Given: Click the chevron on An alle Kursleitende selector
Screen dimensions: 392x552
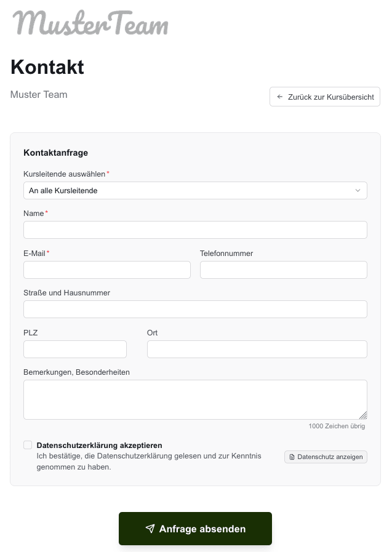Looking at the screenshot, I should point(358,190).
